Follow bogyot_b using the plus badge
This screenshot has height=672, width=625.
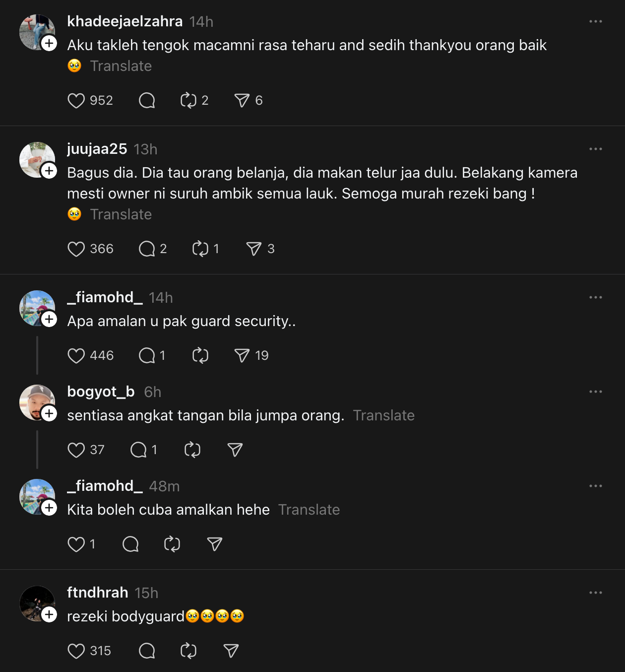pos(49,413)
